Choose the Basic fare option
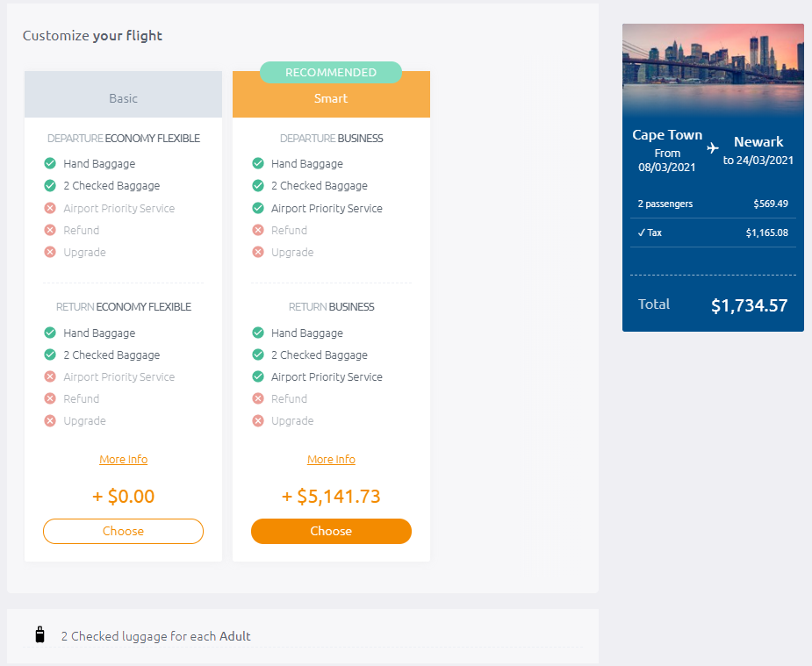The height and width of the screenshot is (666, 812). pos(123,531)
